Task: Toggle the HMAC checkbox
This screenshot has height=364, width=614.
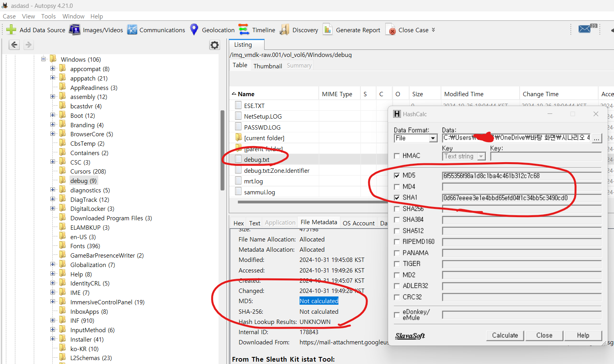Action: [x=397, y=156]
